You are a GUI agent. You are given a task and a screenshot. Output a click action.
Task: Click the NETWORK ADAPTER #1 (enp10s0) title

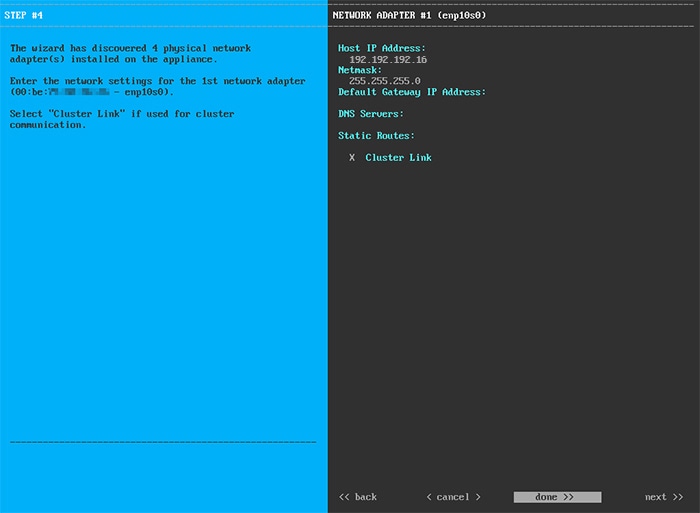pyautogui.click(x=409, y=15)
